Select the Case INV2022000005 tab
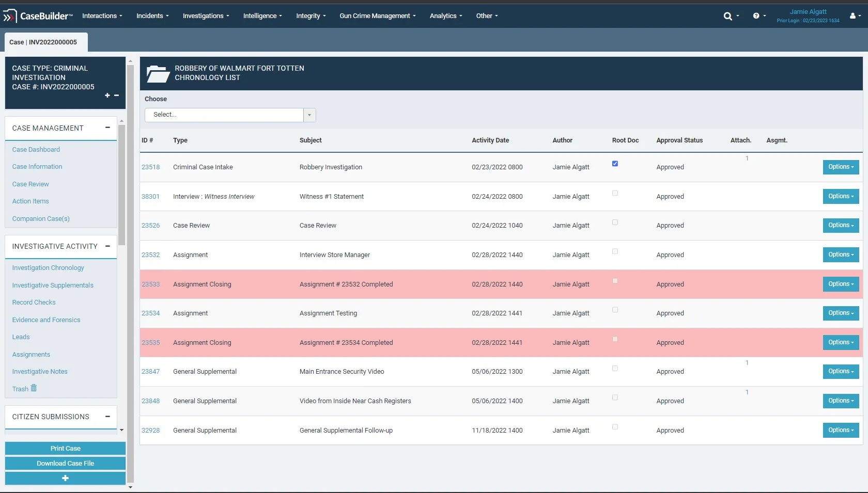868x493 pixels. coord(44,42)
